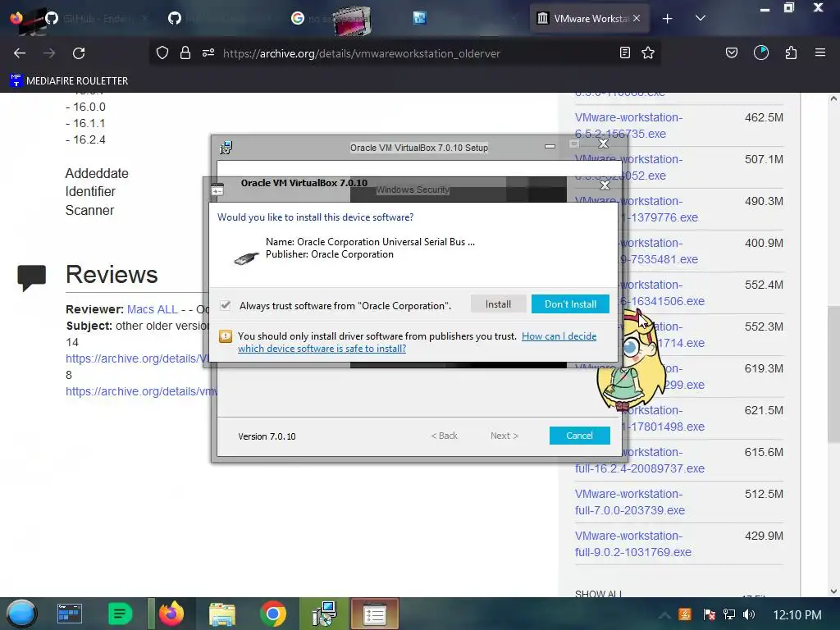Click the Reviews speech bubble icon
The height and width of the screenshot is (630, 840).
click(32, 277)
